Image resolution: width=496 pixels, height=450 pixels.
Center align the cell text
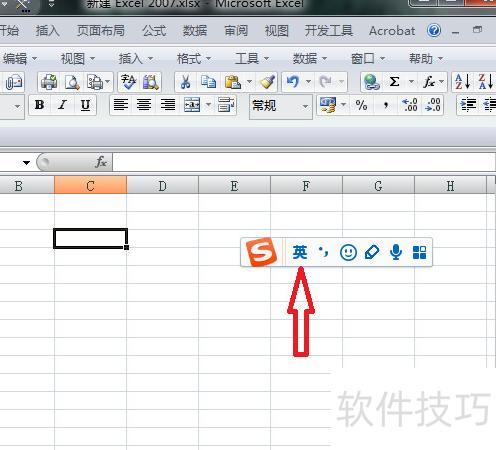point(144,105)
